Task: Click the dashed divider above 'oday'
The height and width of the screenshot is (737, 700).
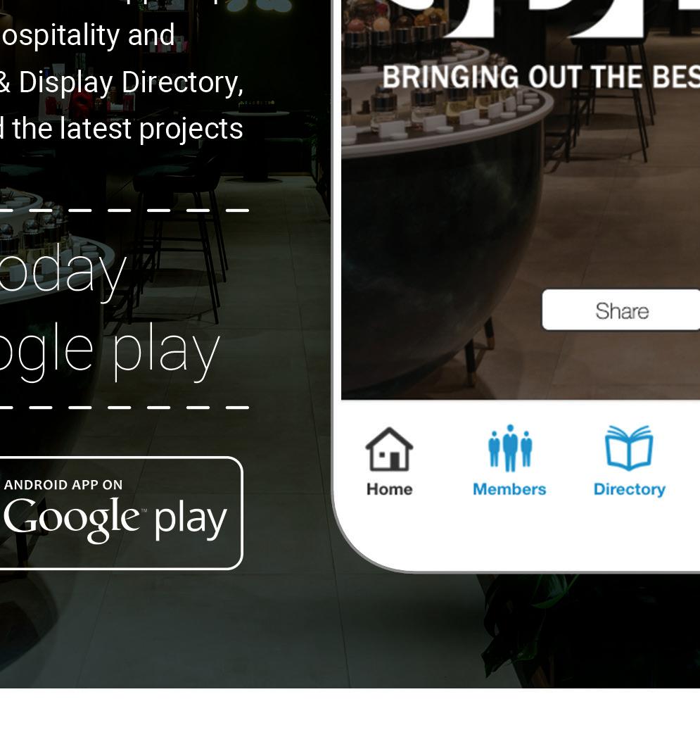Action: pos(125,210)
